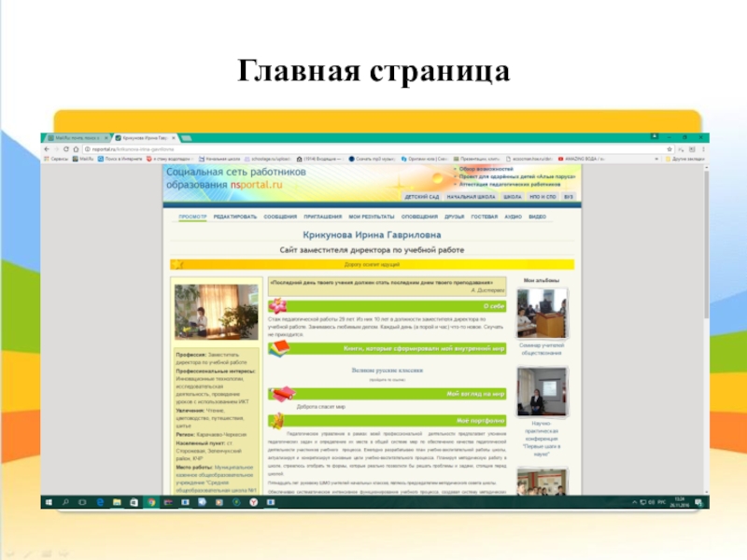Click the bookmark star in address bar
Screen dimensions: 747x560
tap(669, 149)
